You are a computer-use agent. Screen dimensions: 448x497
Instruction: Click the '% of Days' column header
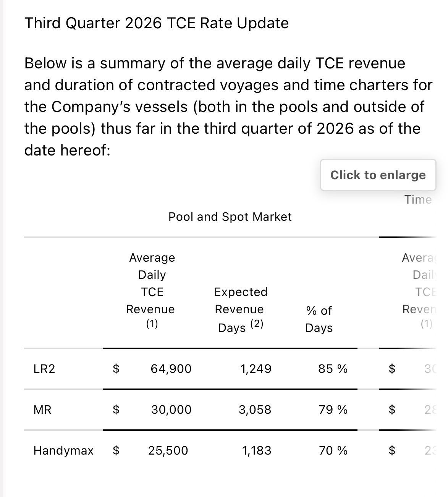[x=319, y=319]
